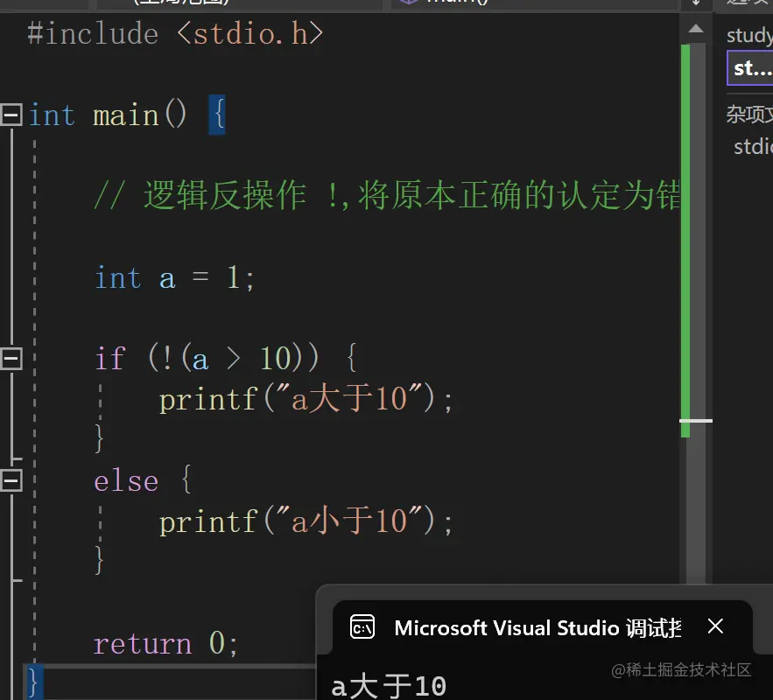Image resolution: width=773 pixels, height=700 pixels.
Task: Click the int a = 1; statement
Action: click(x=174, y=278)
